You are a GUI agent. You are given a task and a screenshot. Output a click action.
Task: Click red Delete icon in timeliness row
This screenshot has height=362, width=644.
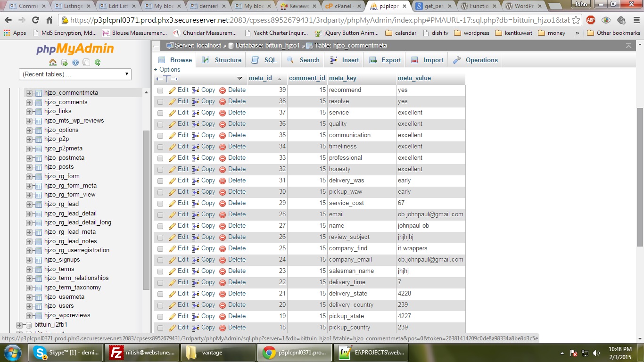click(223, 147)
